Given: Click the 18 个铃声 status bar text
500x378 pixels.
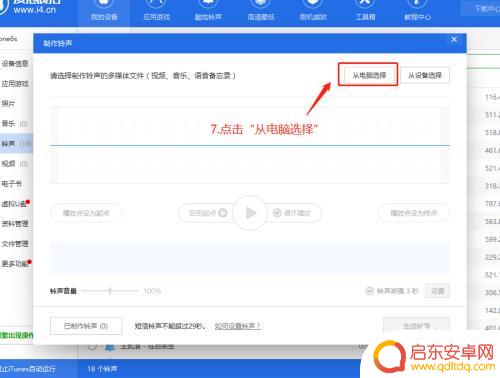Looking at the screenshot, I should coord(102,369).
